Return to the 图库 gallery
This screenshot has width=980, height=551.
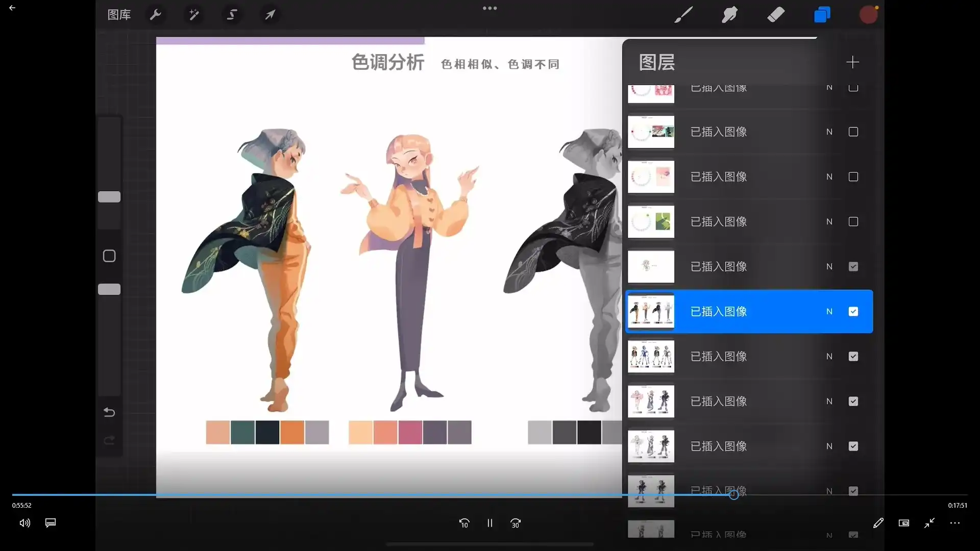118,14
